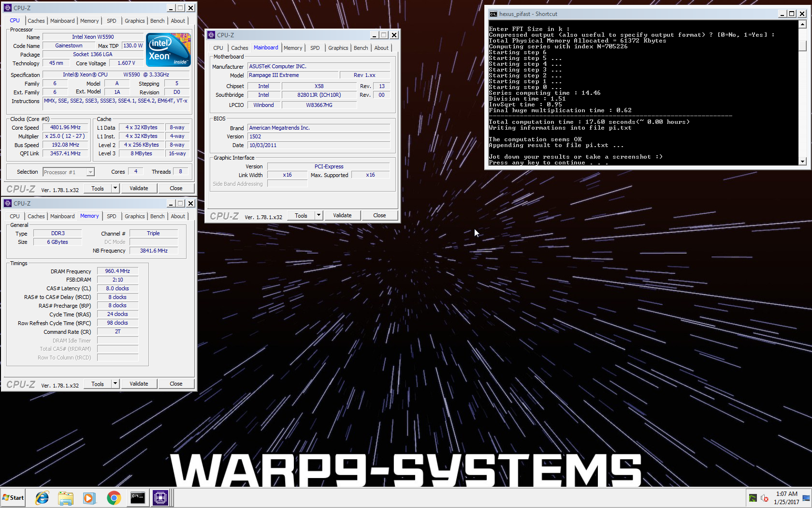Viewport: 812px width, 508px height.
Task: Click Close button in Memory window
Action: pyautogui.click(x=176, y=384)
